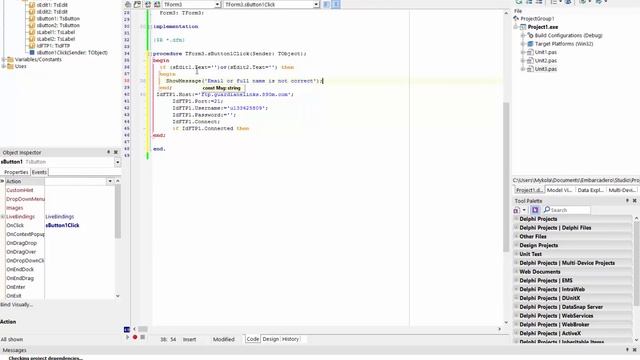Expand Target Platforms (Win32)
Screen dimensions: 640x360
(523, 44)
